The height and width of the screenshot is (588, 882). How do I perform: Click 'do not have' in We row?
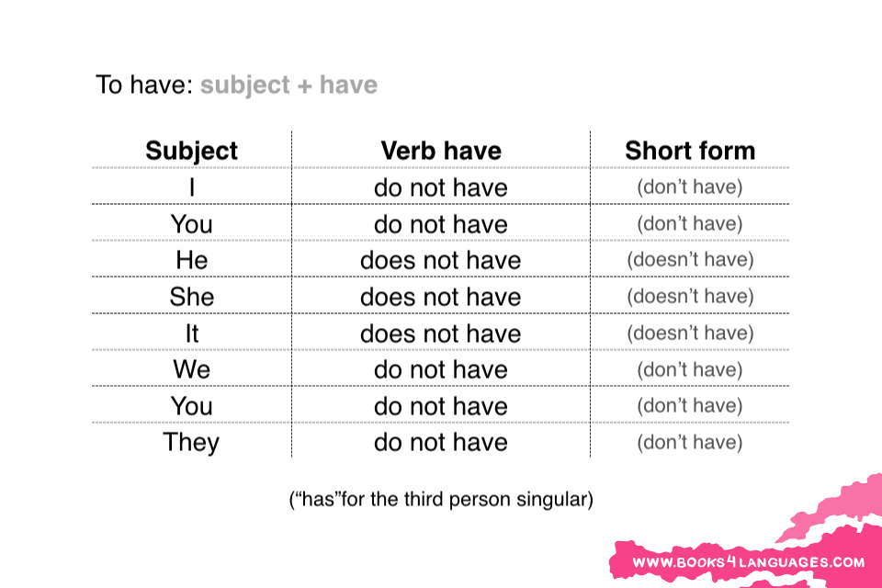(441, 369)
